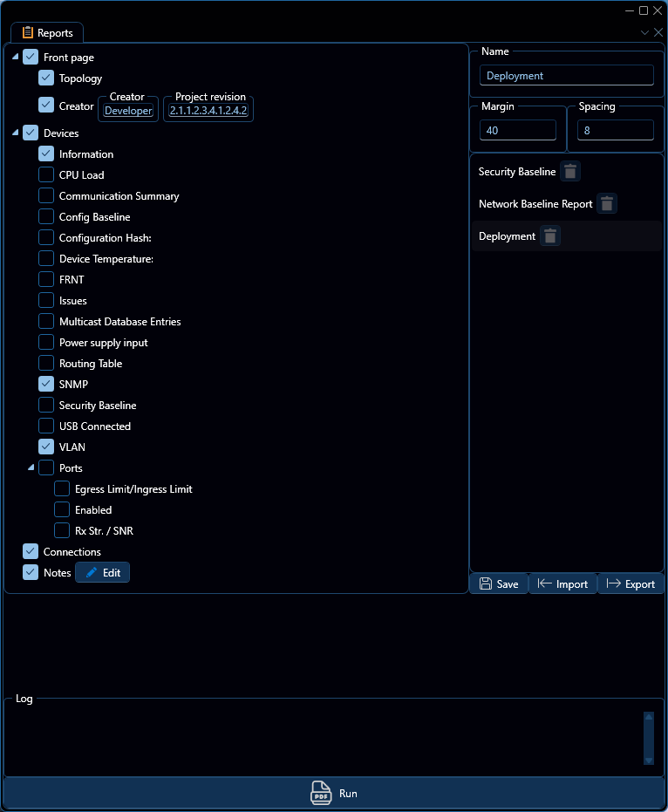
Task: Click trash icon next to Network Baseline Report
Action: pos(607,204)
